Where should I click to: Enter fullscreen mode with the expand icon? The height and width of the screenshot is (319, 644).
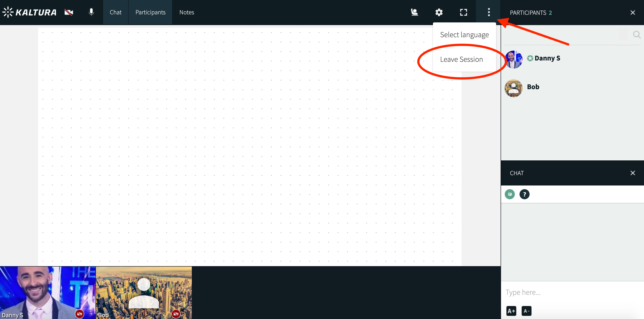pyautogui.click(x=463, y=12)
